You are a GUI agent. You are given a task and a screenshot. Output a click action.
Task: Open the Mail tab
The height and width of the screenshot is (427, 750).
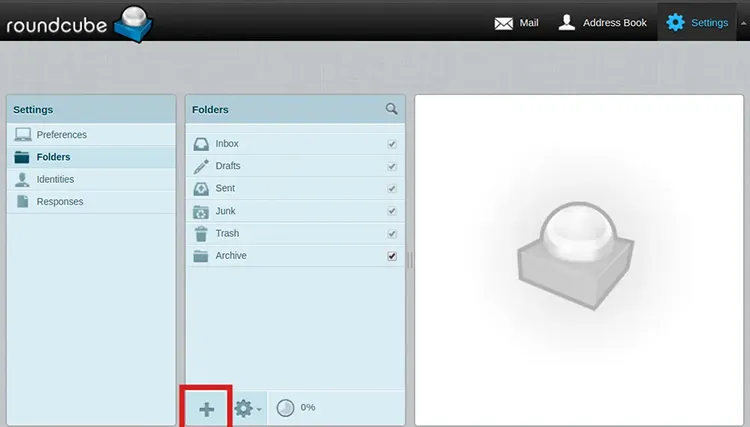(517, 22)
